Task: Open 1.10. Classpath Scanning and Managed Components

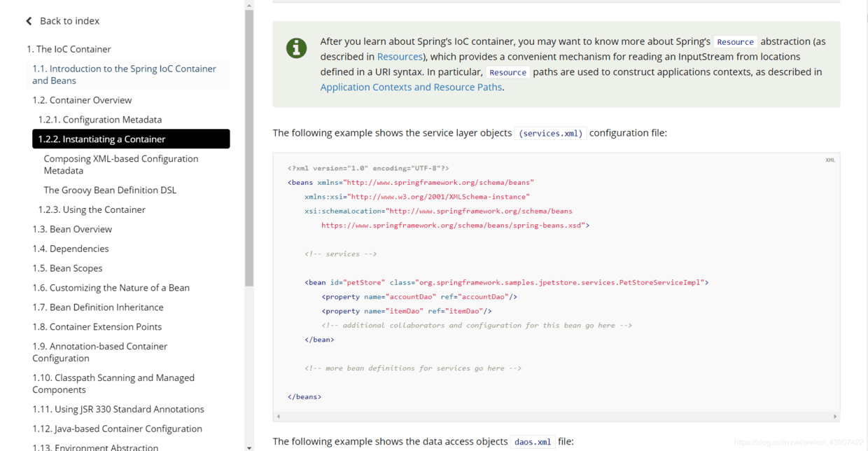Action: pos(113,384)
